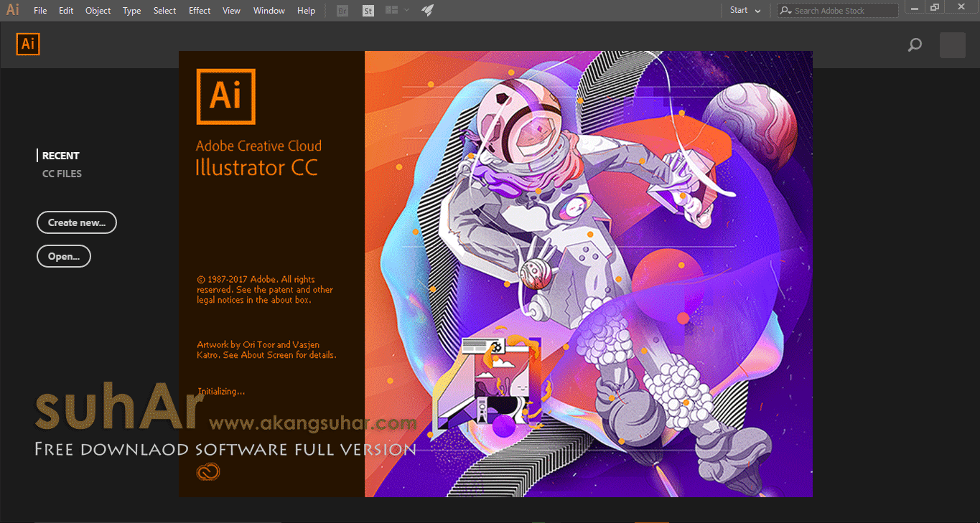Select the CC FILES tab
The height and width of the screenshot is (523, 980).
point(62,174)
